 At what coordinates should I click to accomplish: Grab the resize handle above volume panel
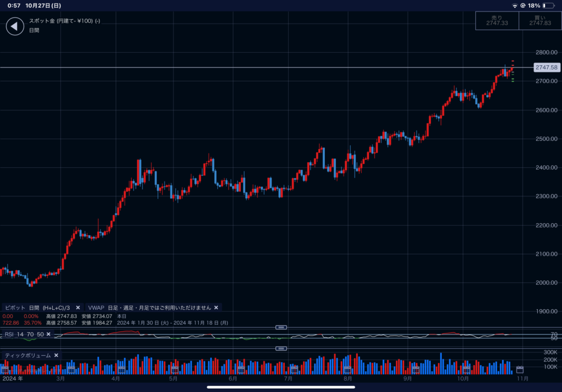[281, 348]
